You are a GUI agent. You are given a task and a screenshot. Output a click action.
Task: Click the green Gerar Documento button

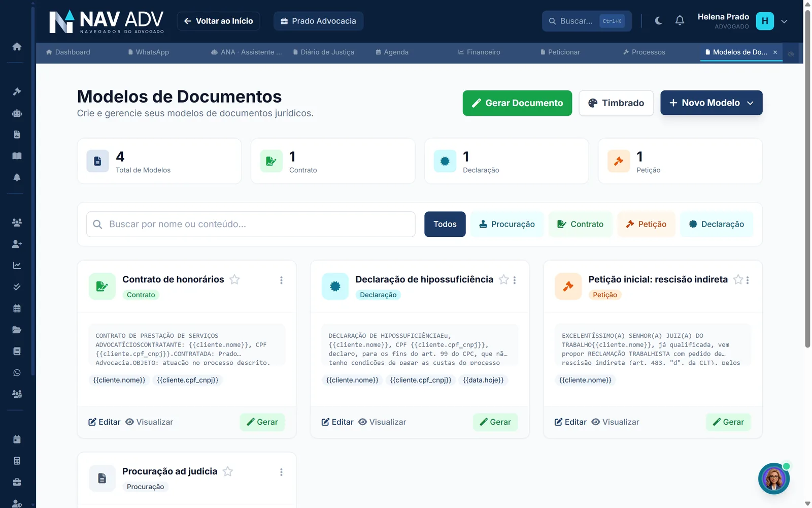pyautogui.click(x=517, y=103)
